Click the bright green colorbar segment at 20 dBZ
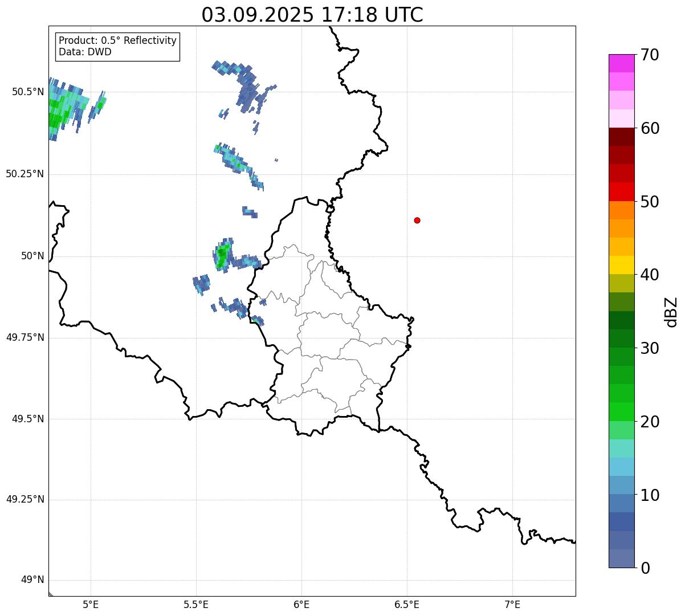The height and width of the screenshot is (616, 685). tap(622, 412)
